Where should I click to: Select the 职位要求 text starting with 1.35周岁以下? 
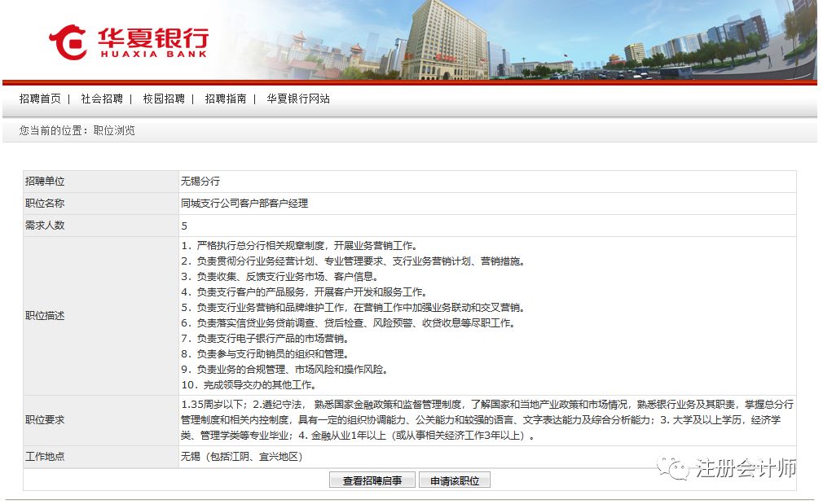(487, 420)
